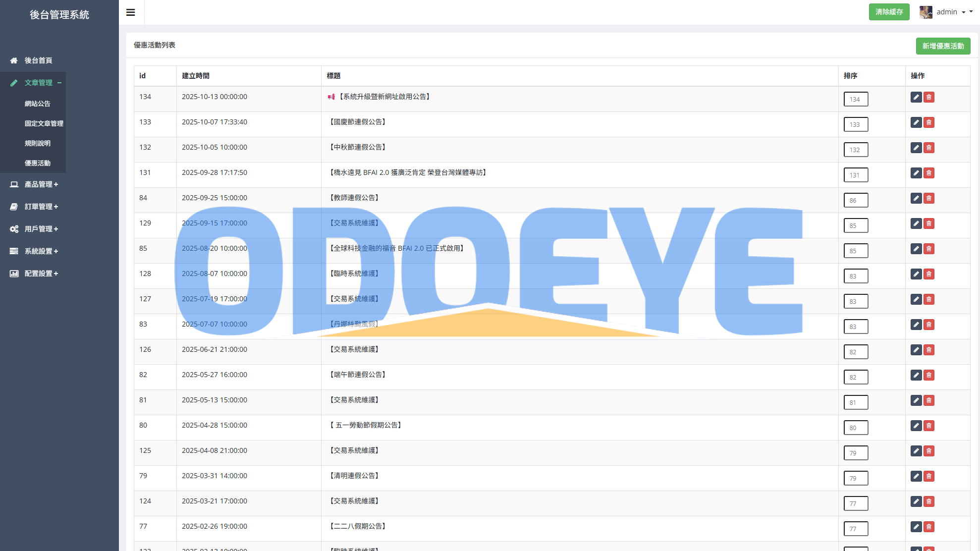Click the admin avatar thumbnail
Viewport: 980px width, 551px height.
click(x=926, y=12)
